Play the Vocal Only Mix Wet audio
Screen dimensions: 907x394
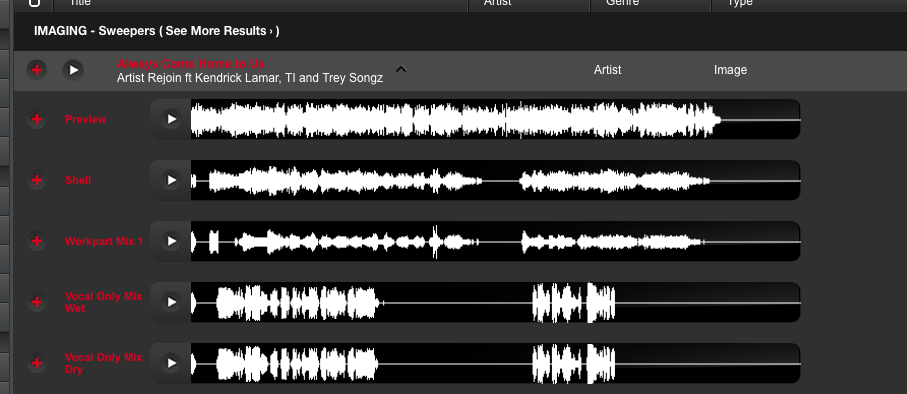click(171, 303)
